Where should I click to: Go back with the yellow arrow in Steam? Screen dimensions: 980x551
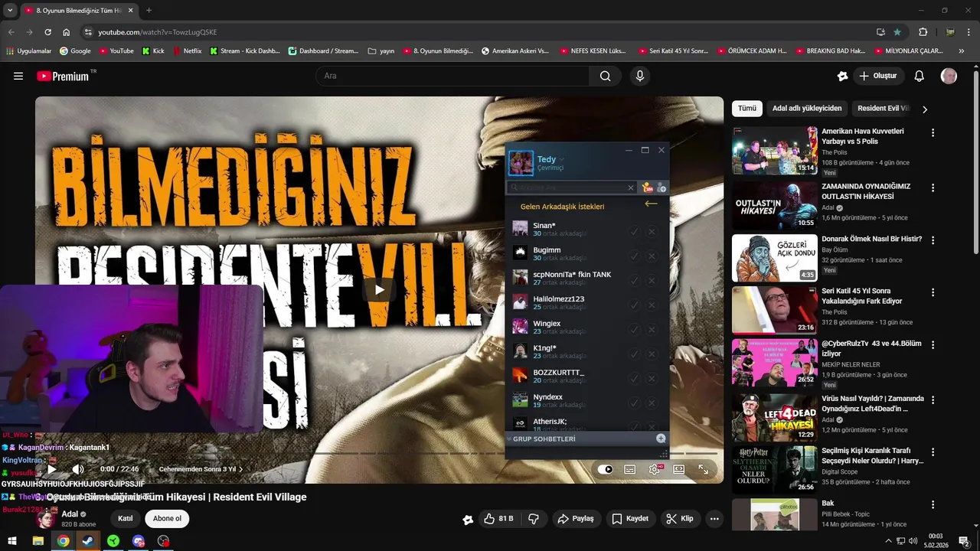[651, 204]
